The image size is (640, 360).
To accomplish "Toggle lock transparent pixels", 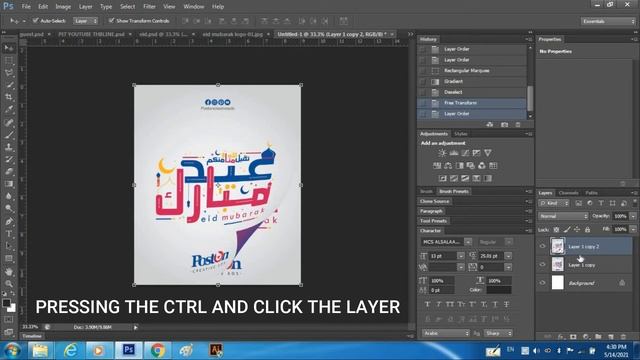I will pos(556,230).
